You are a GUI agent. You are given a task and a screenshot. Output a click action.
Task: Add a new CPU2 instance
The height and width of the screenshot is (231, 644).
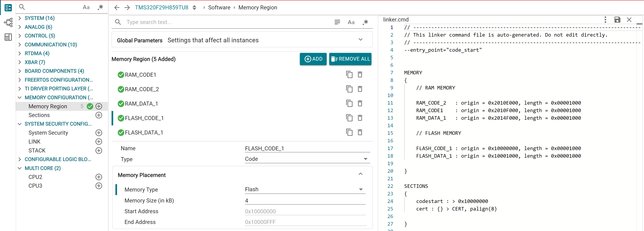pos(99,177)
